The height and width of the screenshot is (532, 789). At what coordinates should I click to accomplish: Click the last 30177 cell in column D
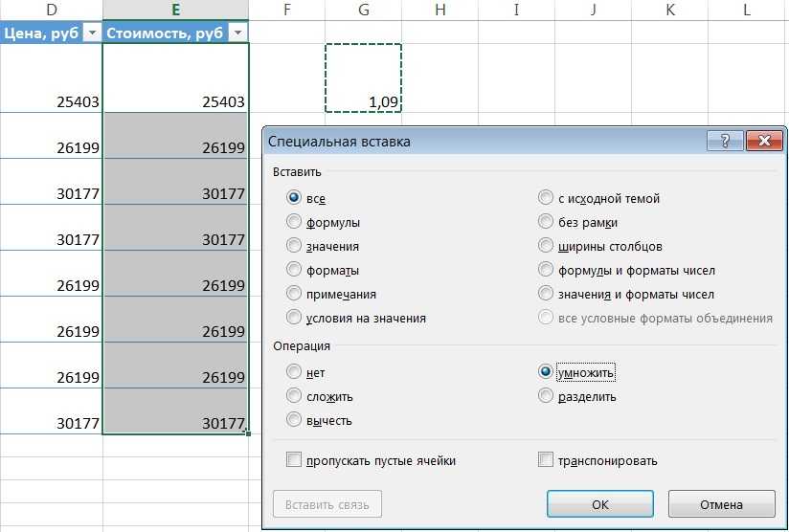pyautogui.click(x=52, y=410)
